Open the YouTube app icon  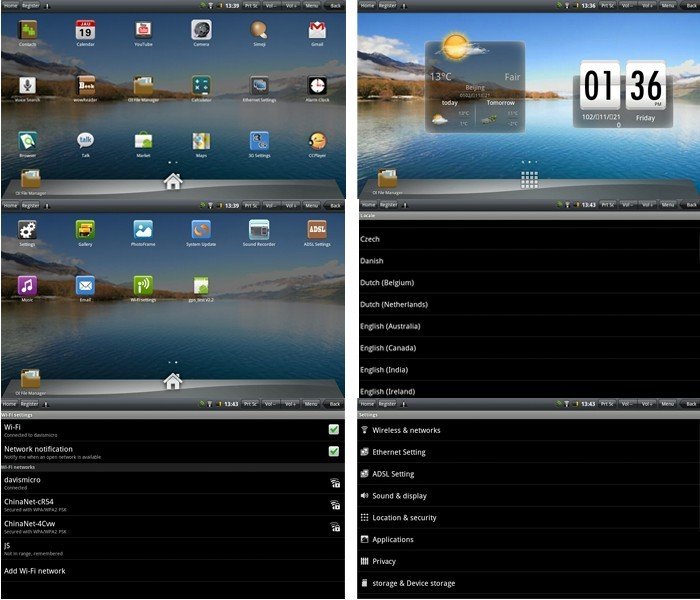[x=143, y=31]
